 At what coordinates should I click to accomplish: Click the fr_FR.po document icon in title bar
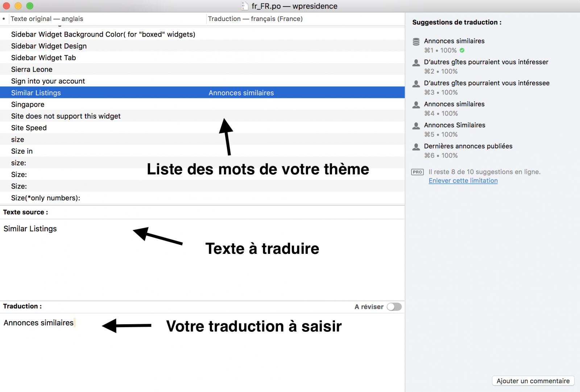pyautogui.click(x=245, y=6)
